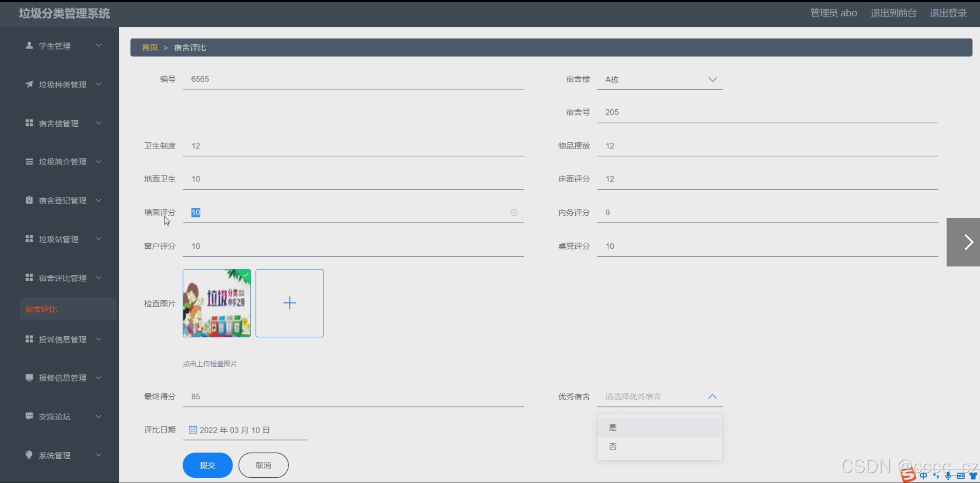Click the 取消 button

click(x=263, y=465)
